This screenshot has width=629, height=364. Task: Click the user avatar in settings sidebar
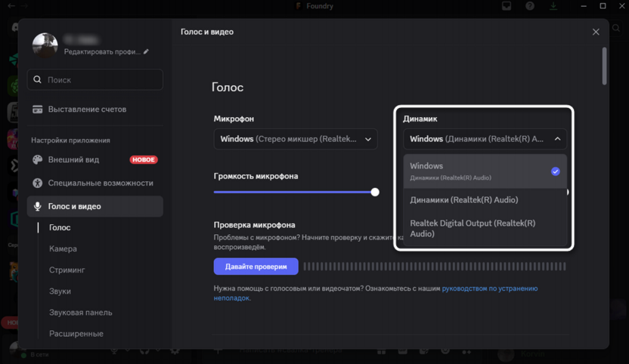coord(45,45)
